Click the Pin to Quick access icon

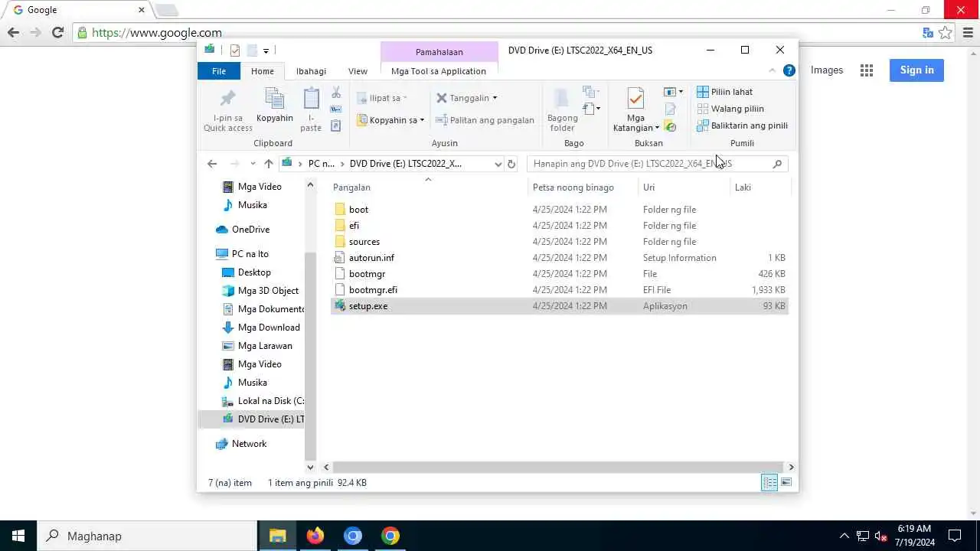[227, 99]
